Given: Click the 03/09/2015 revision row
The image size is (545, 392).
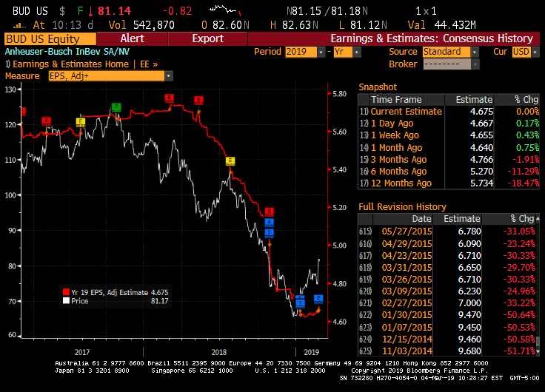Looking at the screenshot, I should [x=447, y=291].
